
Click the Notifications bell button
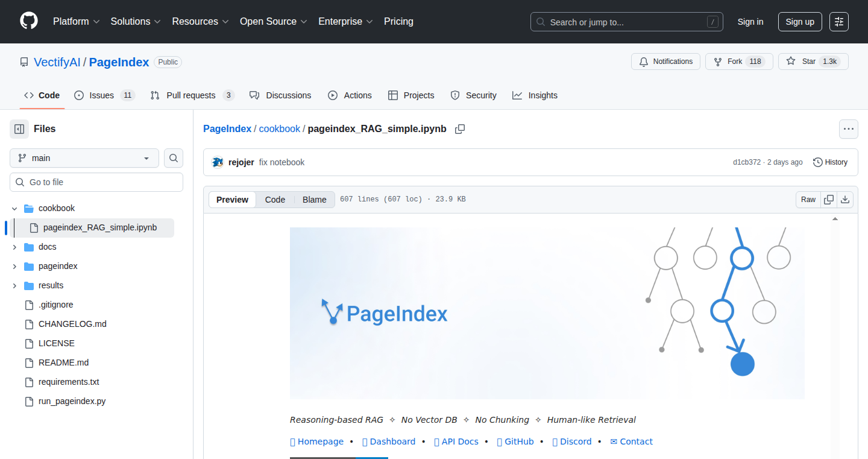[666, 62]
